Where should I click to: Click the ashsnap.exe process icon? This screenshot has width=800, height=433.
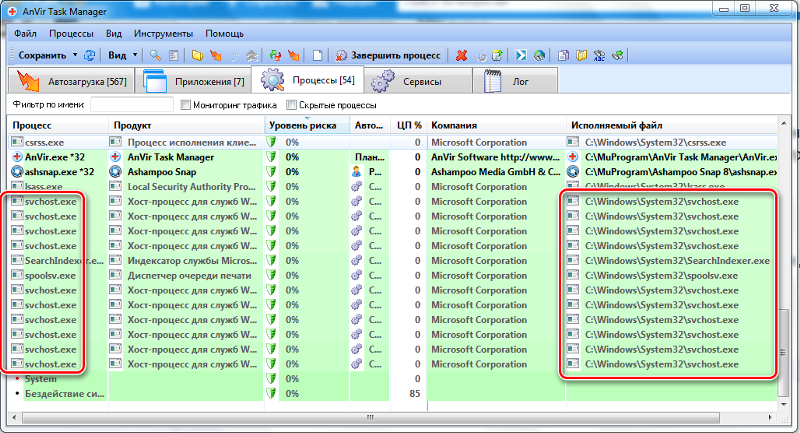(x=17, y=172)
